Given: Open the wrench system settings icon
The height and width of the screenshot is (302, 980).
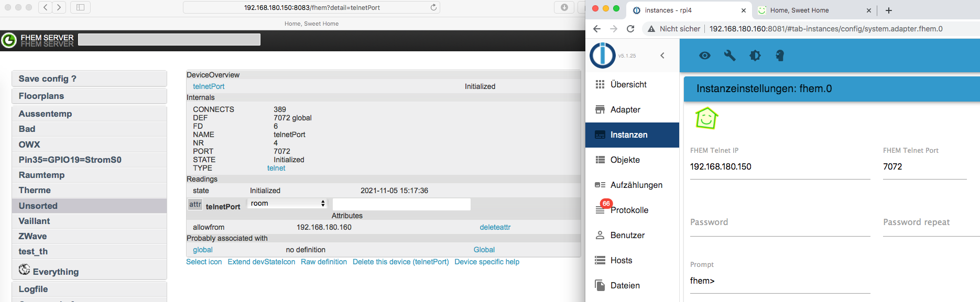Looking at the screenshot, I should click(729, 55).
